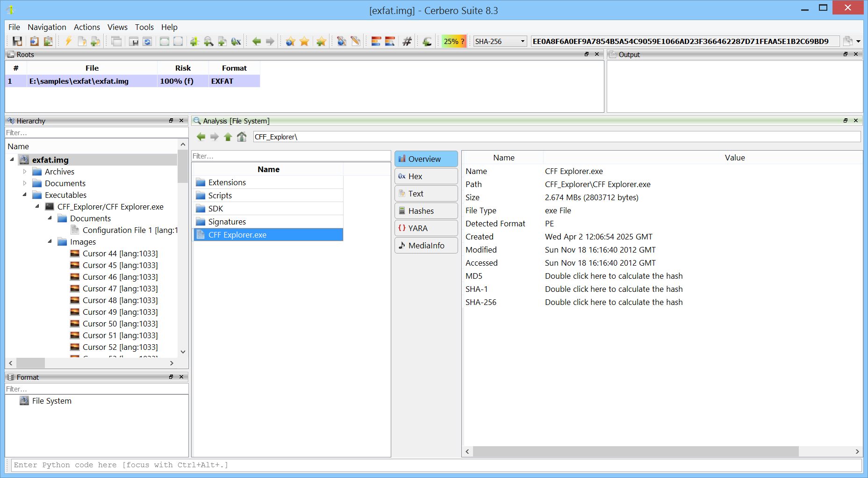Close the Hierarchy panel
This screenshot has width=868, height=478.
coord(181,121)
